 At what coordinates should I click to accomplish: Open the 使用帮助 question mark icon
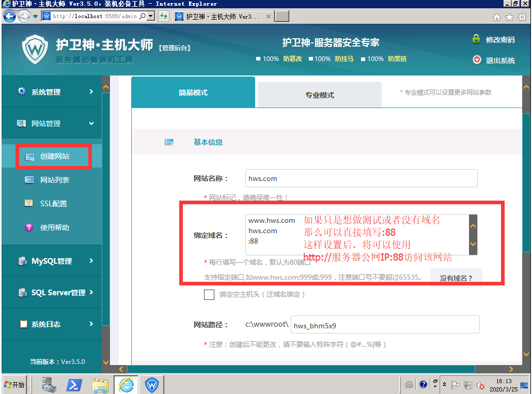coord(29,228)
